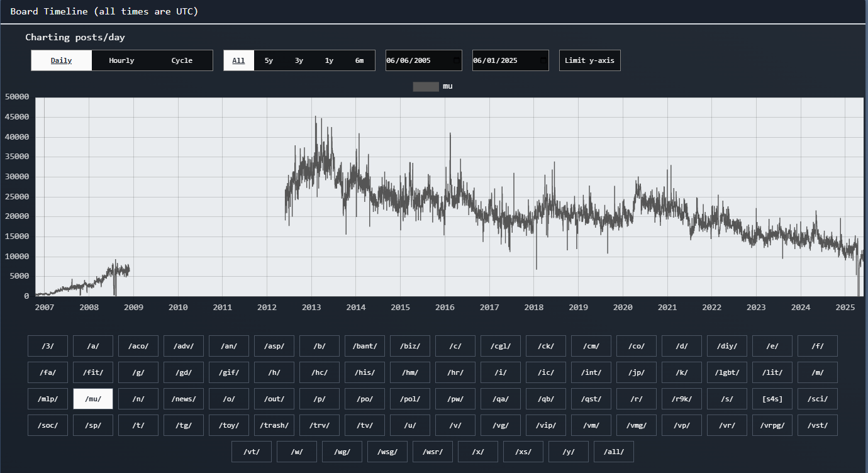Select the /his/ board

coord(365,372)
